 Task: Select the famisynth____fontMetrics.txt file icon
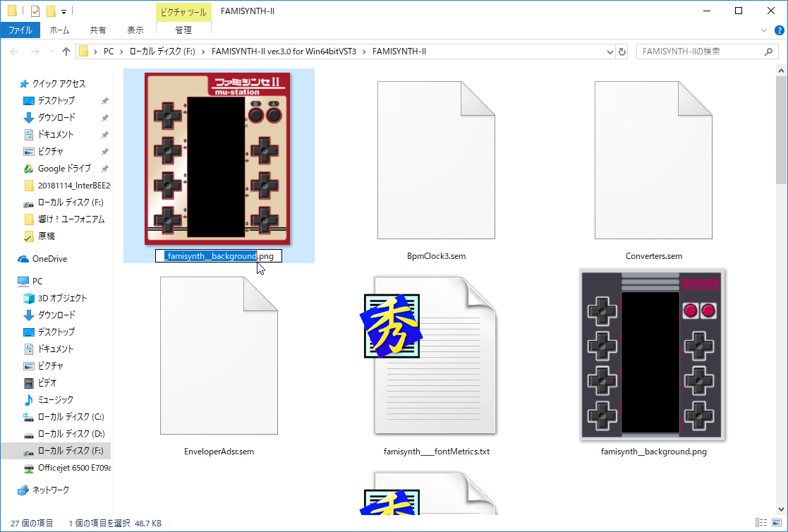[x=430, y=355]
